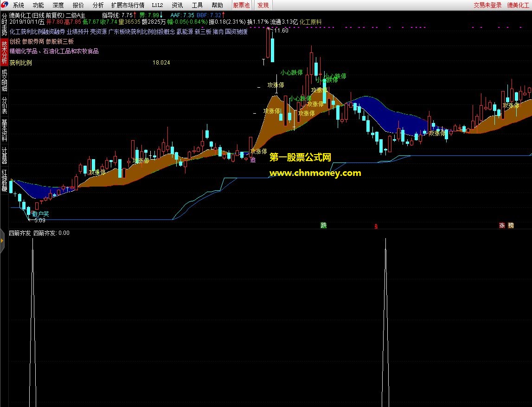Click the concept line starting 化工获利比例融资融券
Viewport: 532px width, 407px height.
[128, 32]
